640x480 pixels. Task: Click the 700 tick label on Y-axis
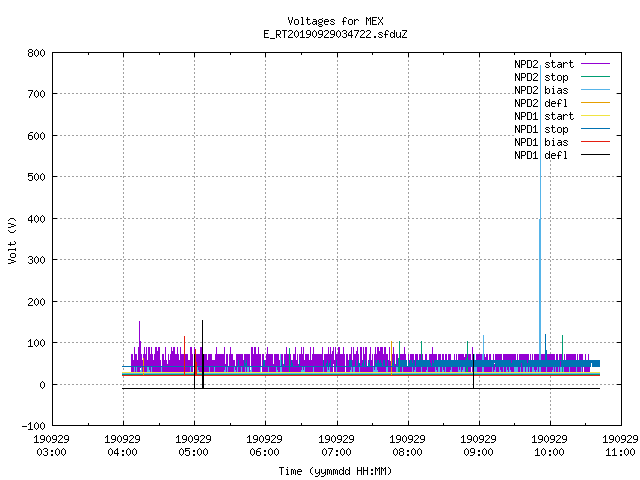pyautogui.click(x=36, y=94)
